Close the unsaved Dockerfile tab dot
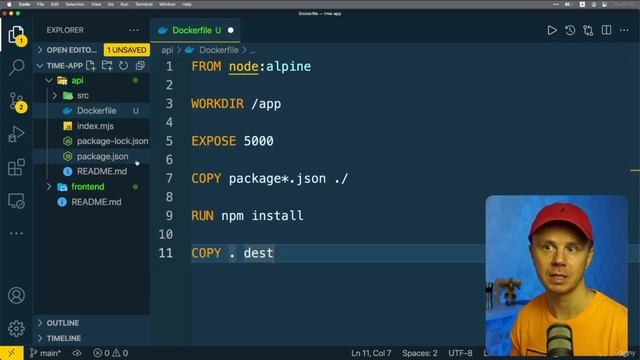Screen dimensions: 640x360 (x=231, y=30)
